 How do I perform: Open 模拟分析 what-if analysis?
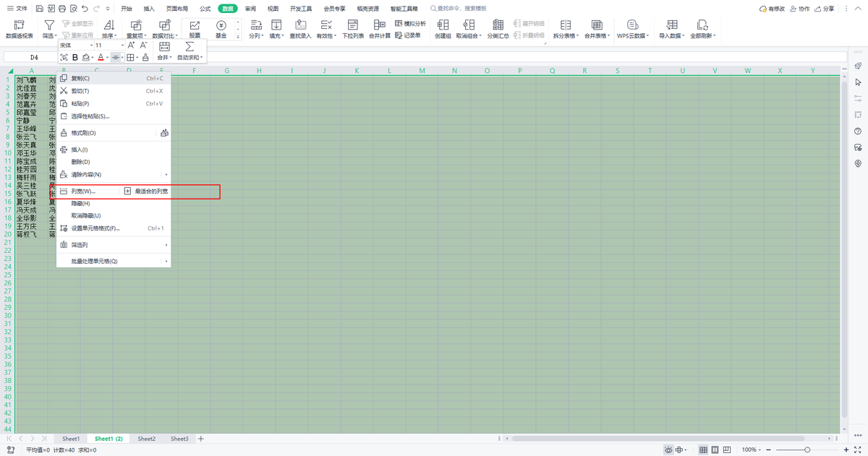[x=410, y=24]
